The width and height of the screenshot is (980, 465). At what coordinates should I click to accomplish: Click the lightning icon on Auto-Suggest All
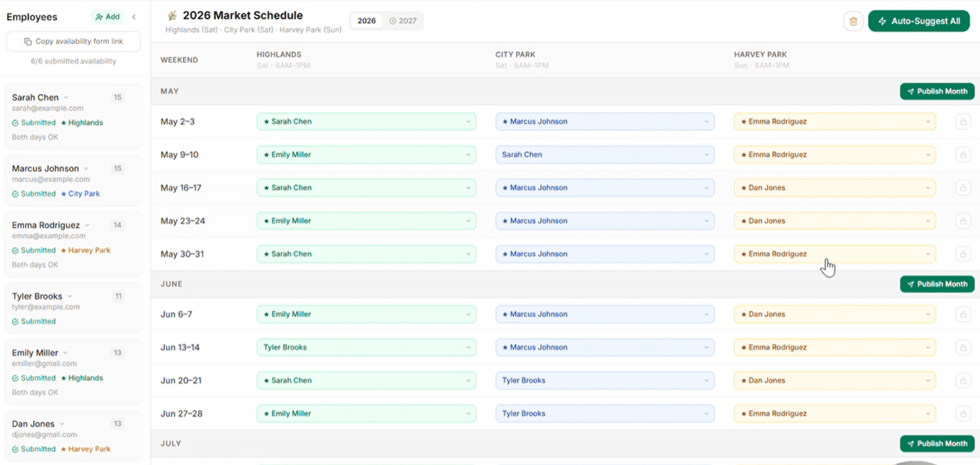pyautogui.click(x=884, y=21)
